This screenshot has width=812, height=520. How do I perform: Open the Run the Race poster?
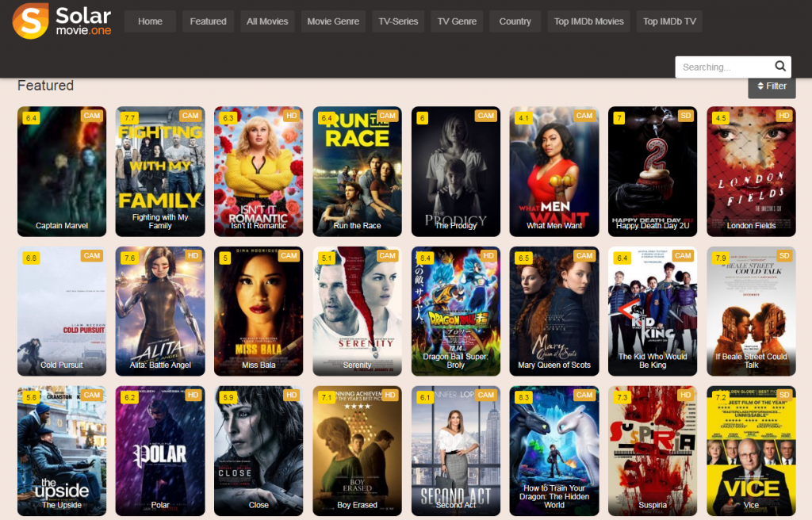point(358,171)
